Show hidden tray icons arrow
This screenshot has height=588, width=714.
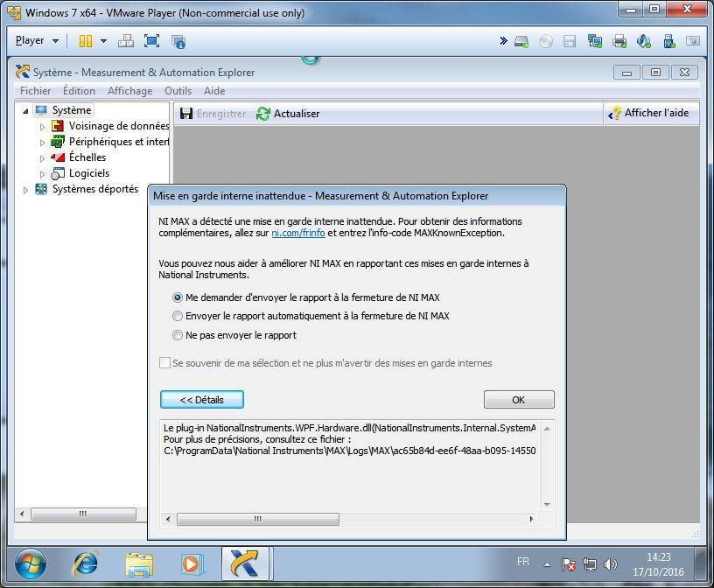pyautogui.click(x=547, y=564)
